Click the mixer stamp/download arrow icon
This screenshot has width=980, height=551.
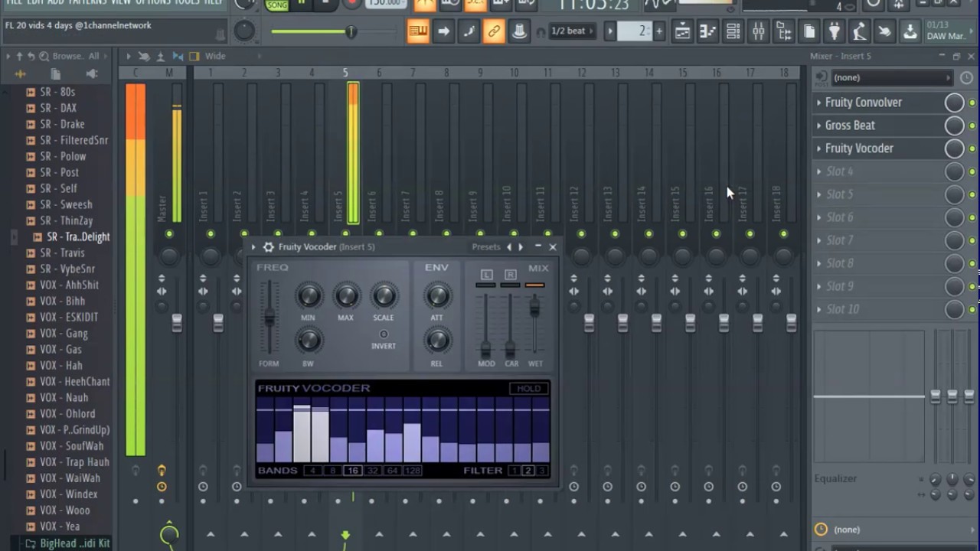tap(161, 56)
